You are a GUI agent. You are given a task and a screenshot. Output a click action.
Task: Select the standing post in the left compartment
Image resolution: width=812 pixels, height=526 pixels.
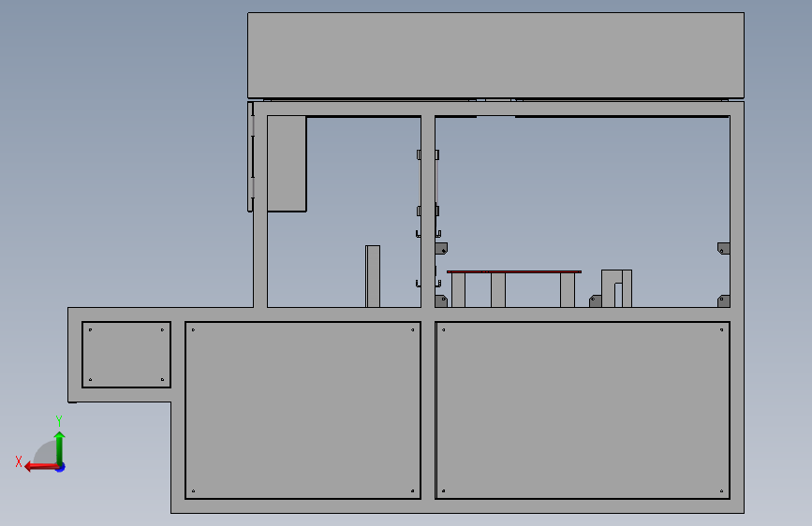(x=373, y=276)
